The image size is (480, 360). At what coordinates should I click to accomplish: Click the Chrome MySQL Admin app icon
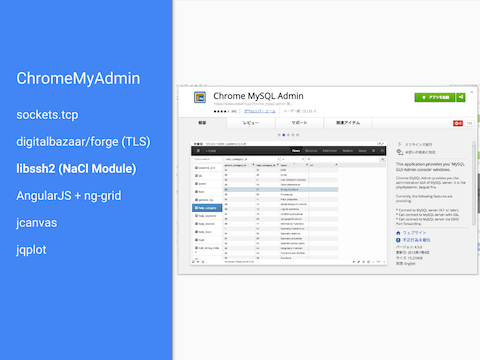click(x=200, y=98)
